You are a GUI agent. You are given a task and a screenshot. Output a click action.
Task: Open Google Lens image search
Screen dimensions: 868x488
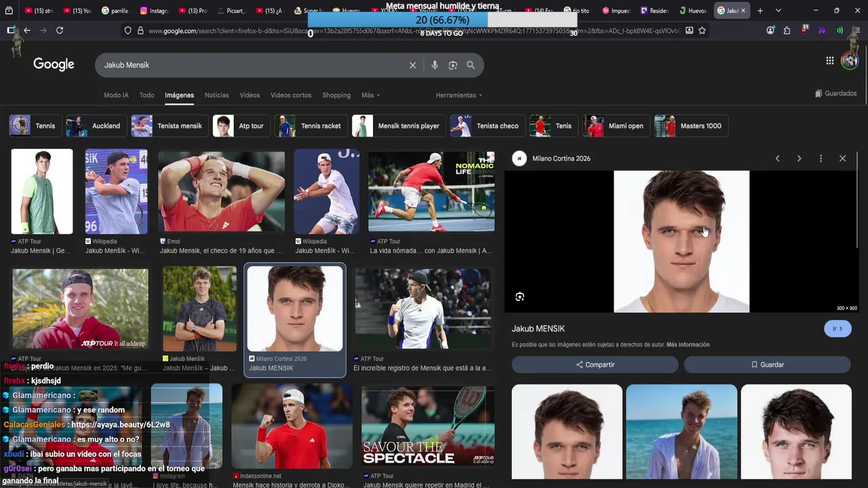pyautogui.click(x=453, y=65)
